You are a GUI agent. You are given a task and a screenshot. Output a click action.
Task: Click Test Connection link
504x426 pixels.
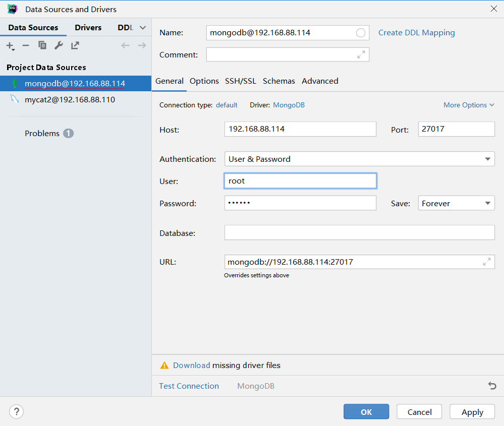189,386
